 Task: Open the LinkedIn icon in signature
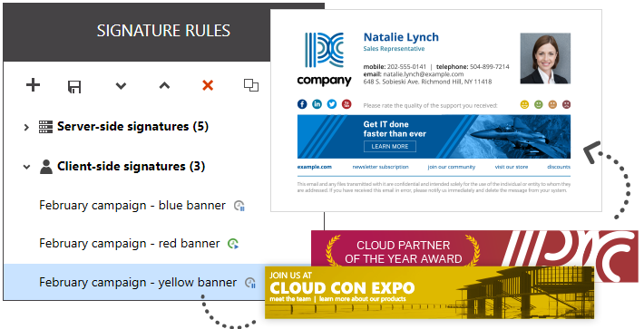point(317,104)
